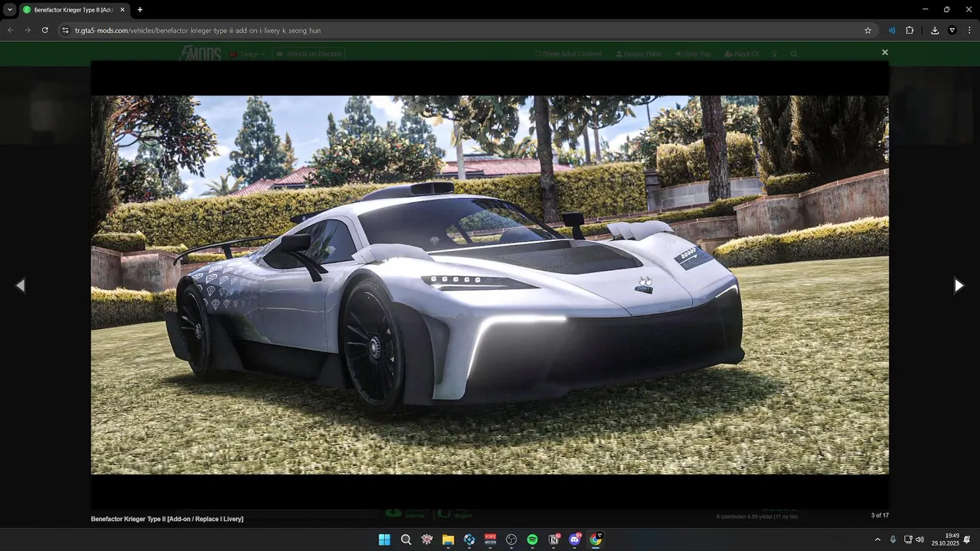Show hidden system tray icons

coord(877,540)
